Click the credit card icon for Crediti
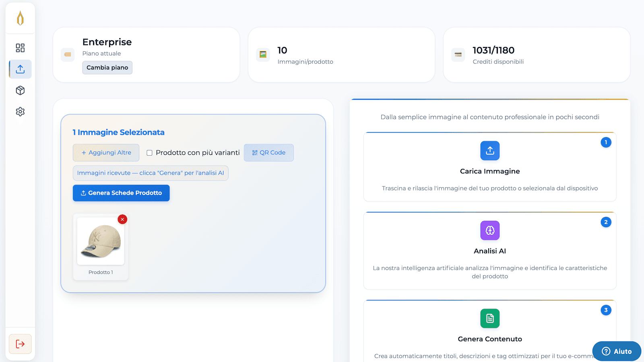 click(x=458, y=55)
